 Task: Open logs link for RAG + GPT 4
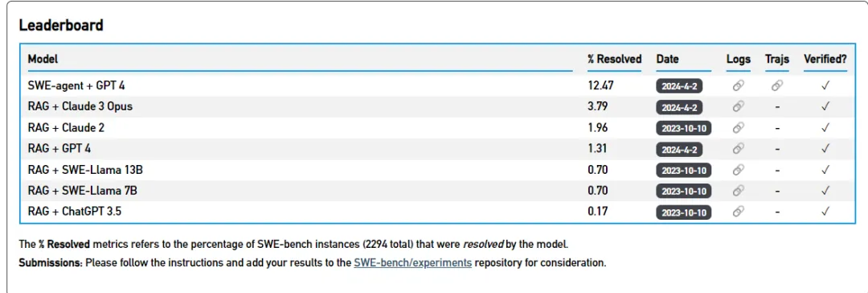[738, 149]
